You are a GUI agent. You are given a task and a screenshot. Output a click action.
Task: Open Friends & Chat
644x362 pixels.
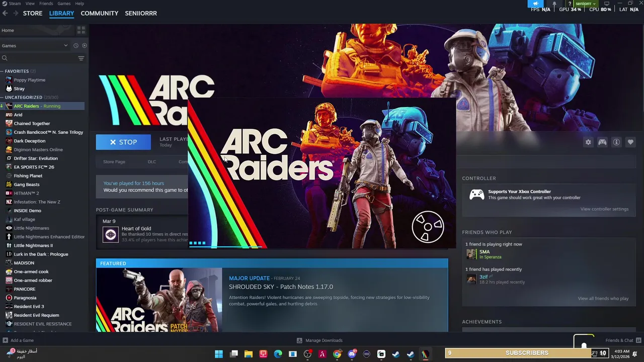pyautogui.click(x=623, y=340)
